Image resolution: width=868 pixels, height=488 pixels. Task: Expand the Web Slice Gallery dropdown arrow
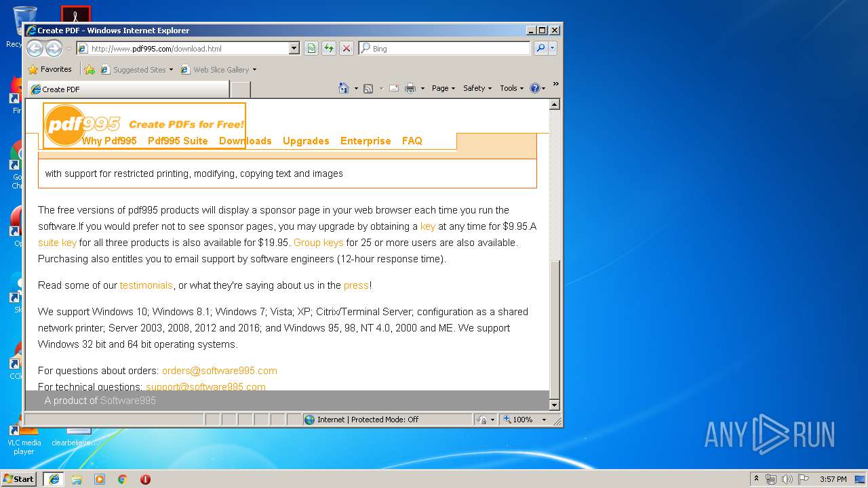click(x=254, y=70)
